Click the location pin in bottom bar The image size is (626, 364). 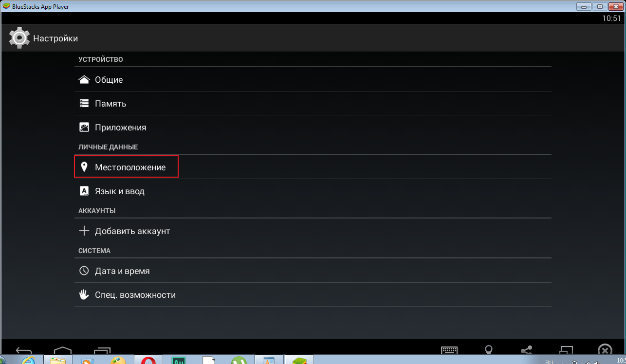coord(488,350)
